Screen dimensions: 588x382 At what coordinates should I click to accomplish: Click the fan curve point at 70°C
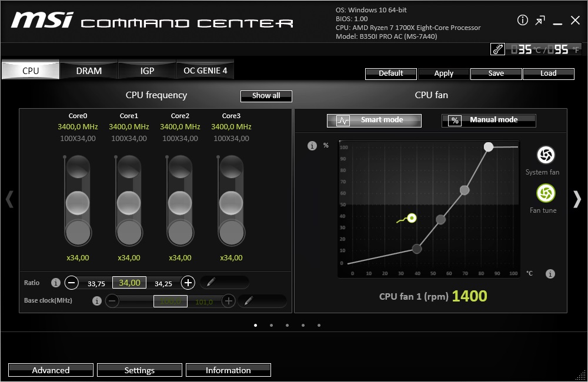[x=465, y=190]
